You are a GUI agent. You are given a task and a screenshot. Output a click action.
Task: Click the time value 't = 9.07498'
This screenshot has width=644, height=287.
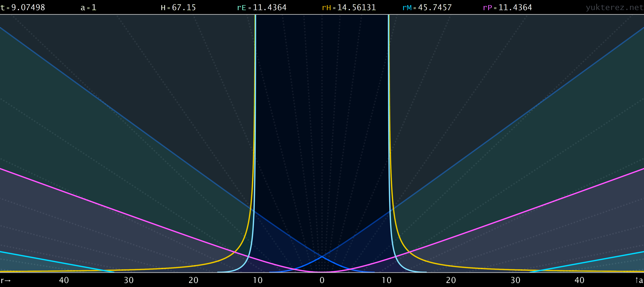click(x=23, y=8)
